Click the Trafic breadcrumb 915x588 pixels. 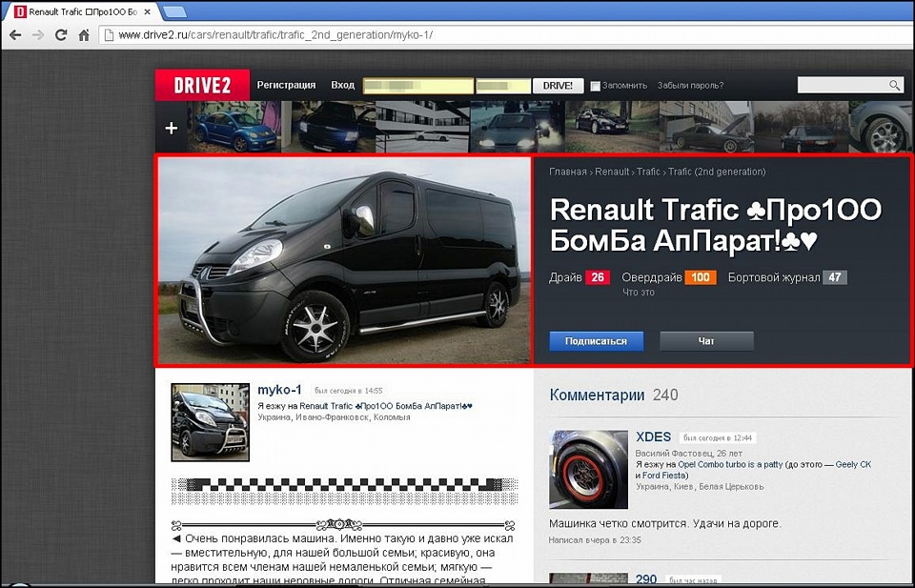coord(648,172)
